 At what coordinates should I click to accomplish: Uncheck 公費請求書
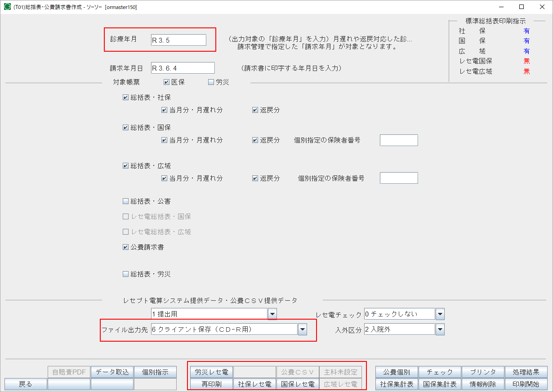point(126,246)
